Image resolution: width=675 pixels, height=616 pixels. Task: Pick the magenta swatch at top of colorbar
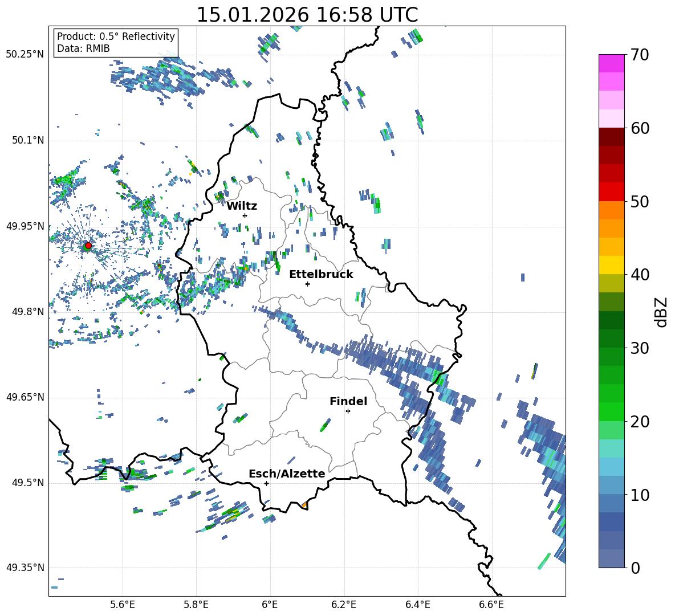click(x=612, y=63)
